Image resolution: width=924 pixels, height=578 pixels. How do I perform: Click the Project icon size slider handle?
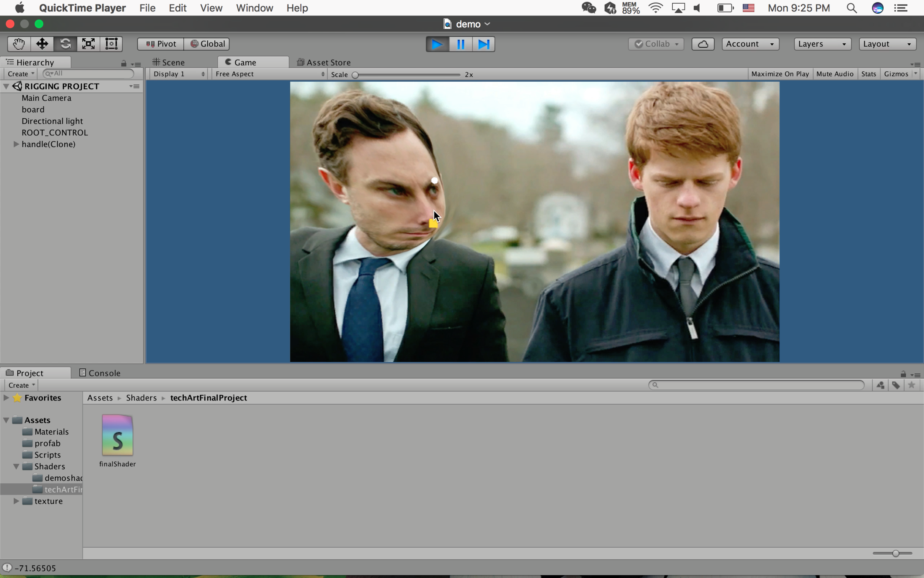896,553
